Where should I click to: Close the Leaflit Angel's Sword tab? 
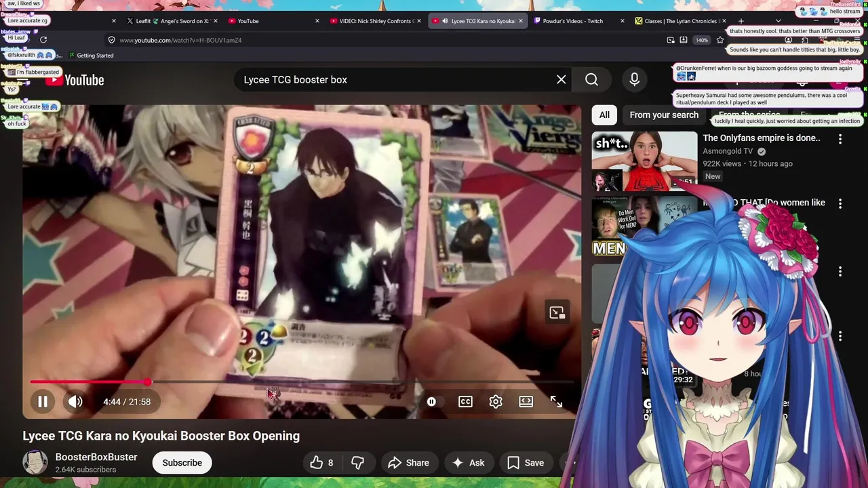[216, 21]
